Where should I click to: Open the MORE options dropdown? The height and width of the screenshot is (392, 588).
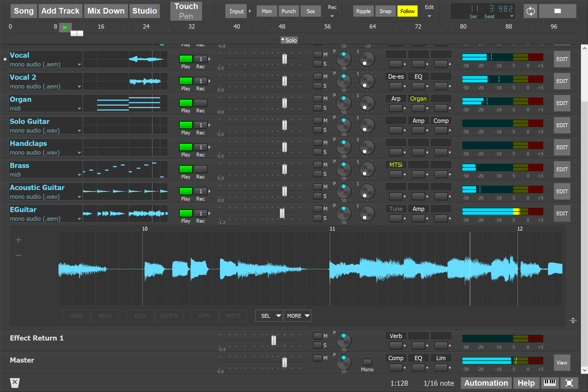(x=297, y=316)
